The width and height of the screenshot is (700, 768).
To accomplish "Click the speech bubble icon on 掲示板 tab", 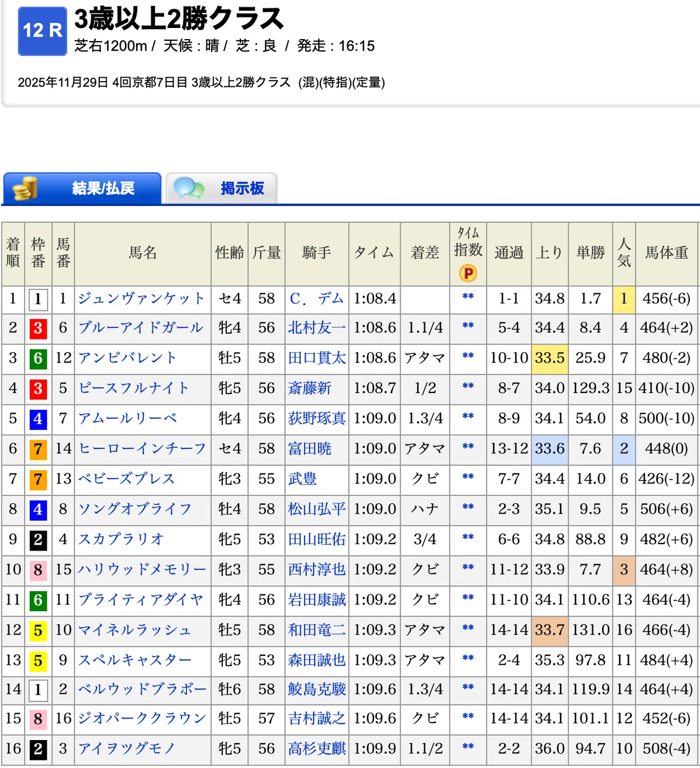I will [189, 188].
